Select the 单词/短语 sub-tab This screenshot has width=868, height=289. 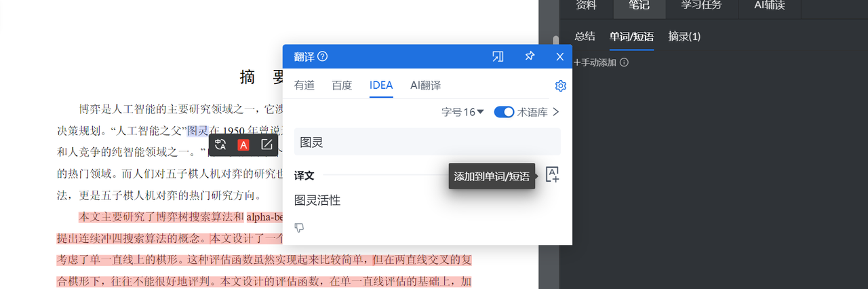[x=631, y=37]
